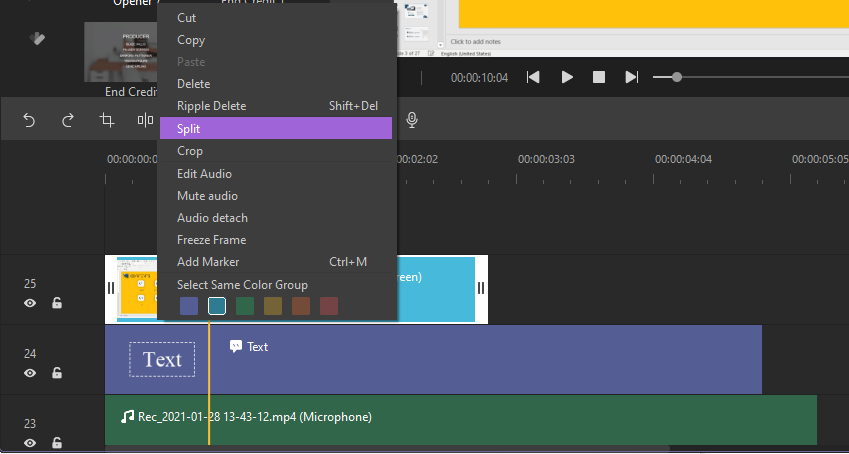Choose Delete from context menu
849x454 pixels.
coord(276,84)
